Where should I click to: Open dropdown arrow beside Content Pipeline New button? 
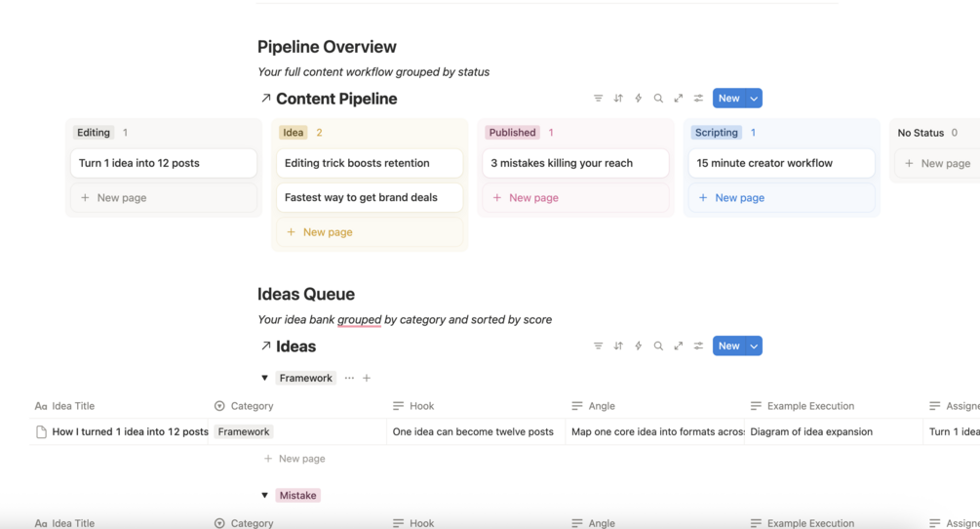point(754,99)
